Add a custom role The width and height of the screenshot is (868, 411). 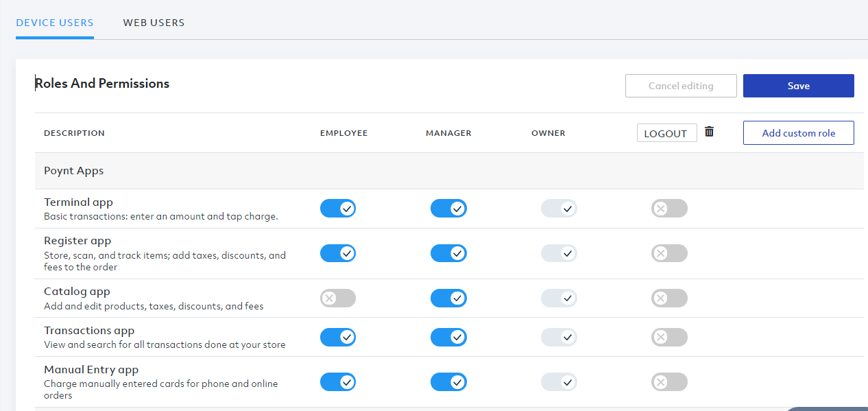point(799,133)
